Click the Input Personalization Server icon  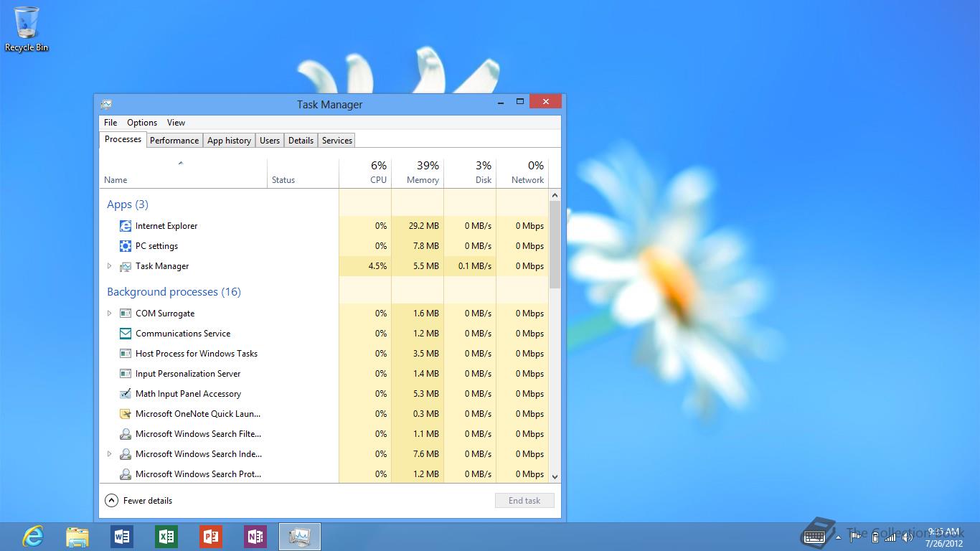[x=126, y=374]
